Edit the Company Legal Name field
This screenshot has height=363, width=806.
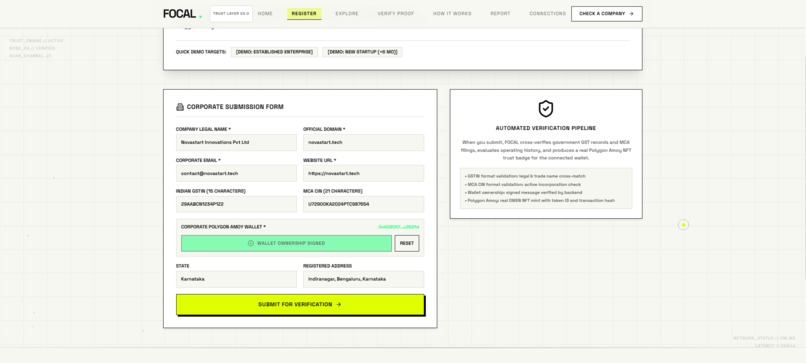[236, 142]
